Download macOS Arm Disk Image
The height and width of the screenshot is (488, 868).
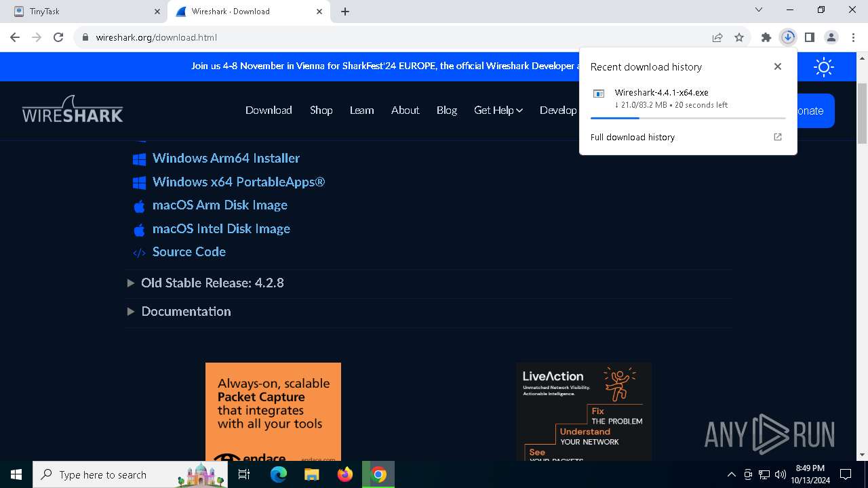point(220,205)
